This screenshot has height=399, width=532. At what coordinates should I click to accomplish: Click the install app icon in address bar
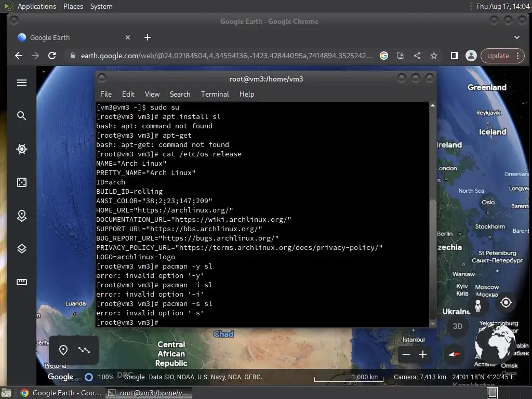point(401,56)
